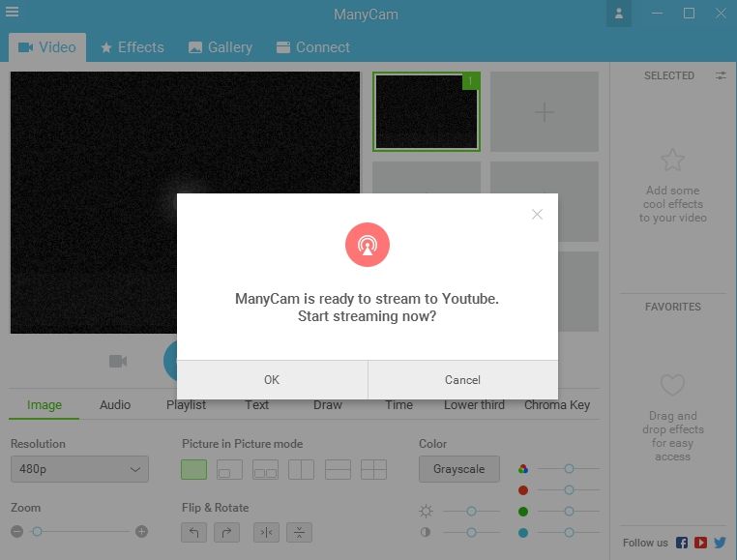The width and height of the screenshot is (737, 560).
Task: Click the brightness sun icon
Action: [x=426, y=511]
